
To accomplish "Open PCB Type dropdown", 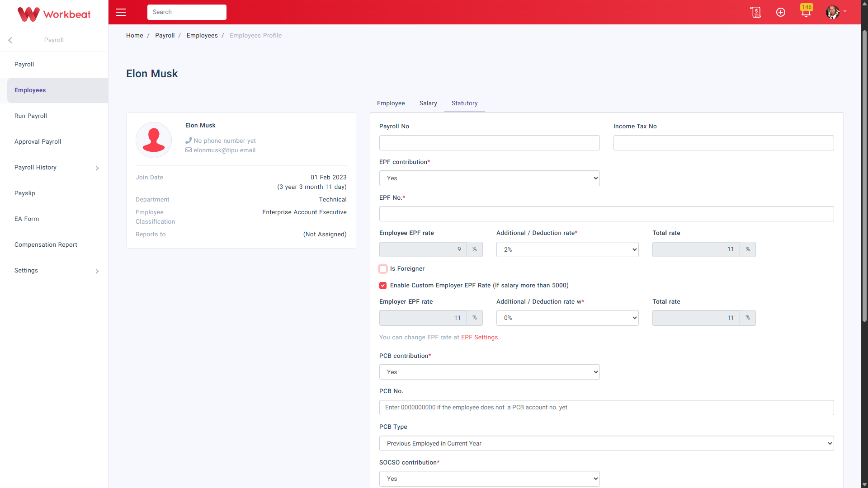I will tap(606, 443).
